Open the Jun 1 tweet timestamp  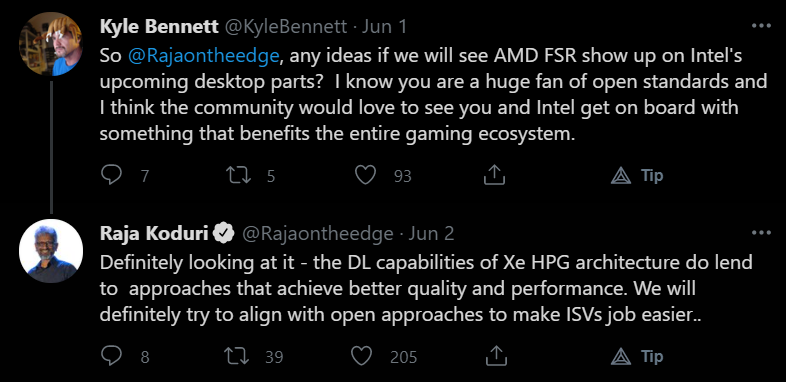pos(384,27)
